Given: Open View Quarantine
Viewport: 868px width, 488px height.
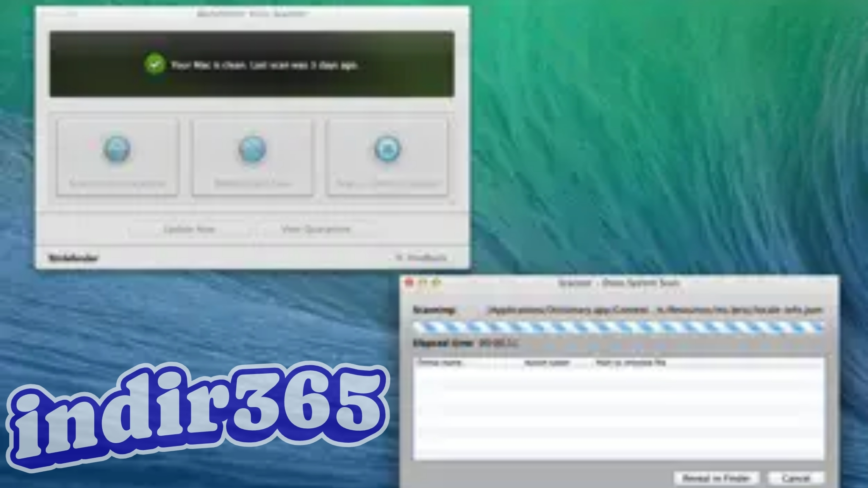Looking at the screenshot, I should click(315, 229).
